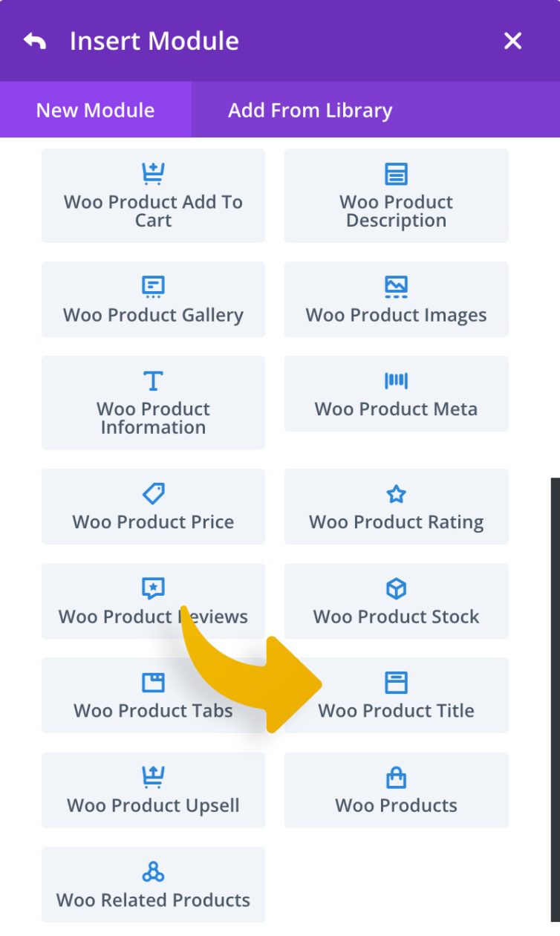560x936 pixels.
Task: Select the Woo Product Information text icon
Action: coord(153,380)
